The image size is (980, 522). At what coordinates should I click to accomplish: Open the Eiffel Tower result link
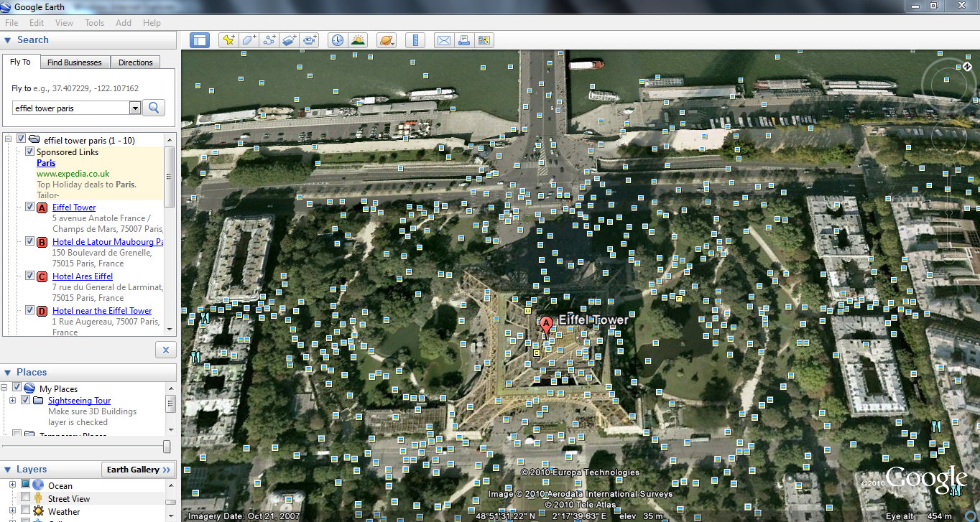pyautogui.click(x=74, y=208)
